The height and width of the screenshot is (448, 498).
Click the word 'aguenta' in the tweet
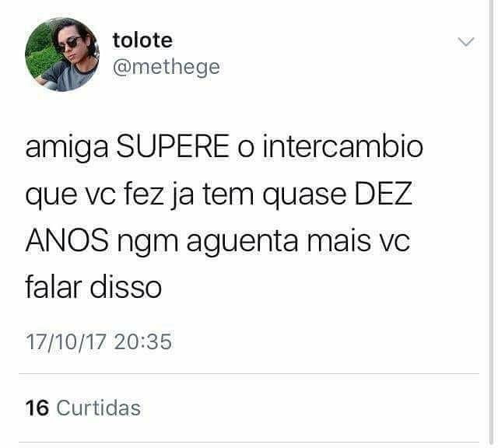pos(242,242)
